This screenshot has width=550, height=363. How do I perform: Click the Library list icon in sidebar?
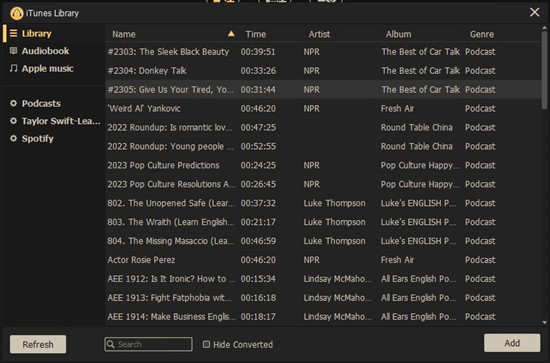(x=13, y=33)
